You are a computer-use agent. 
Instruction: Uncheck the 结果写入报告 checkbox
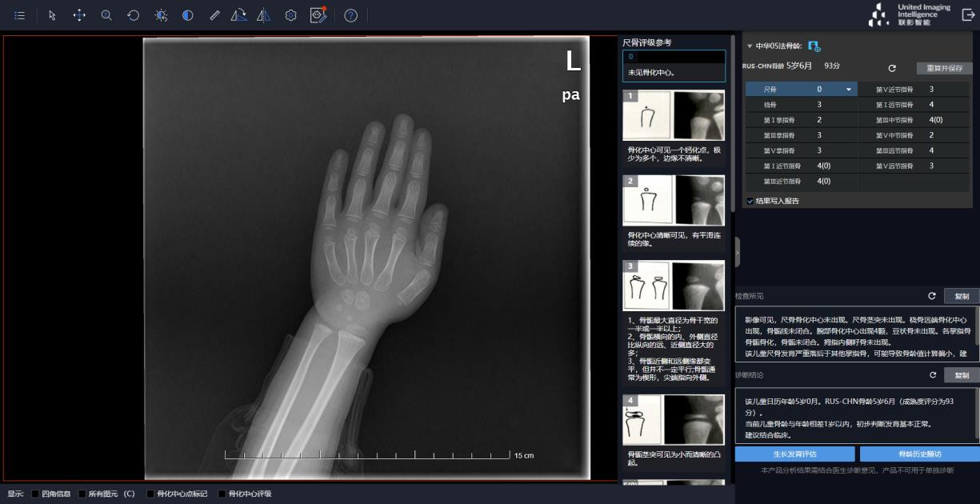(x=750, y=201)
